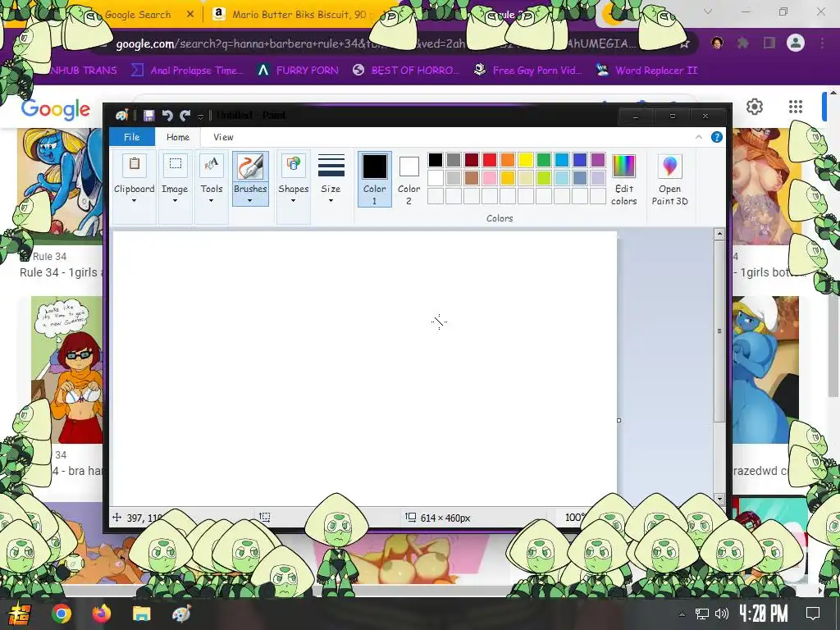Open Paint Help via the question mark icon

(716, 137)
